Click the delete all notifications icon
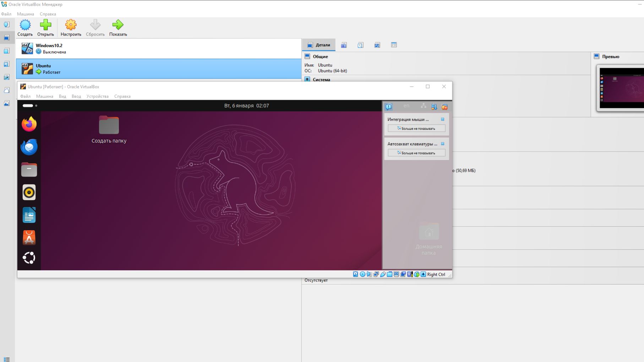Screen dimensions: 644x362 point(444,107)
